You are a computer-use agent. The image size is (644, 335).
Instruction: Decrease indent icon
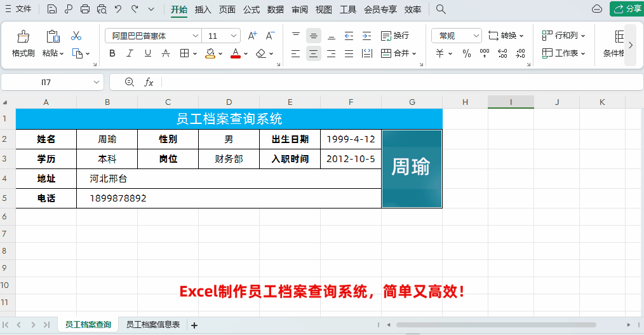coord(349,36)
